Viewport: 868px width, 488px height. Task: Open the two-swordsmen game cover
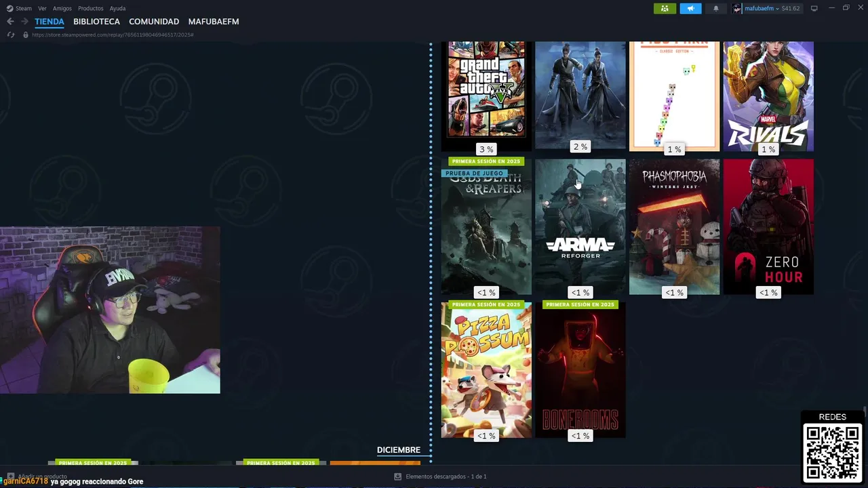tap(580, 95)
